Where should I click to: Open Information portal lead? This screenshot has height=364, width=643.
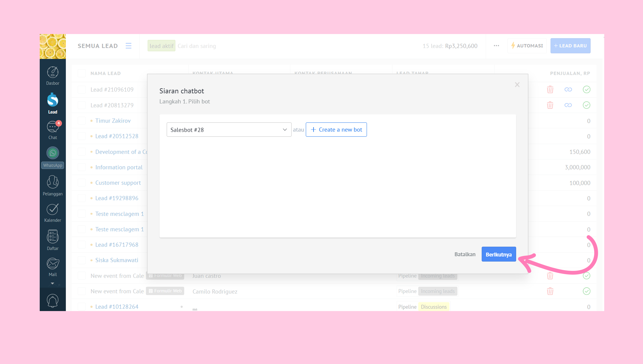[x=119, y=167]
